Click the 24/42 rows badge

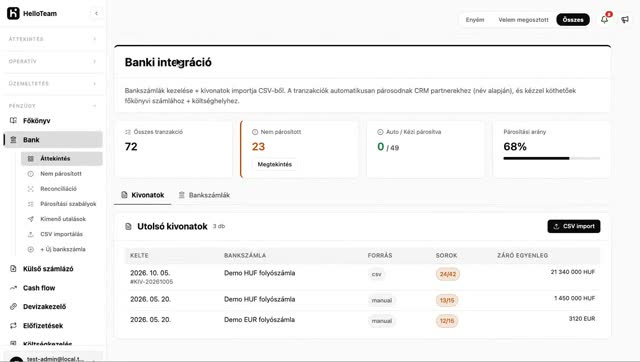(x=448, y=274)
